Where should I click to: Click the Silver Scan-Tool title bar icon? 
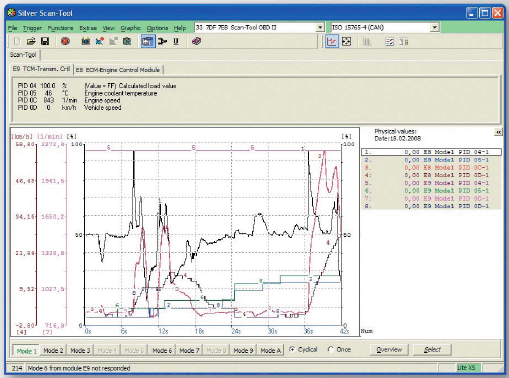tap(12, 13)
